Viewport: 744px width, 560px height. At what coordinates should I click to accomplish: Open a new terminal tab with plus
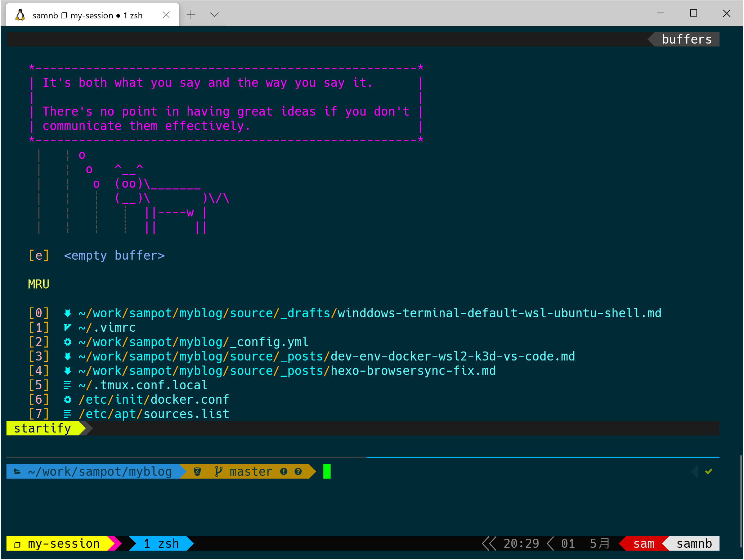tap(191, 15)
